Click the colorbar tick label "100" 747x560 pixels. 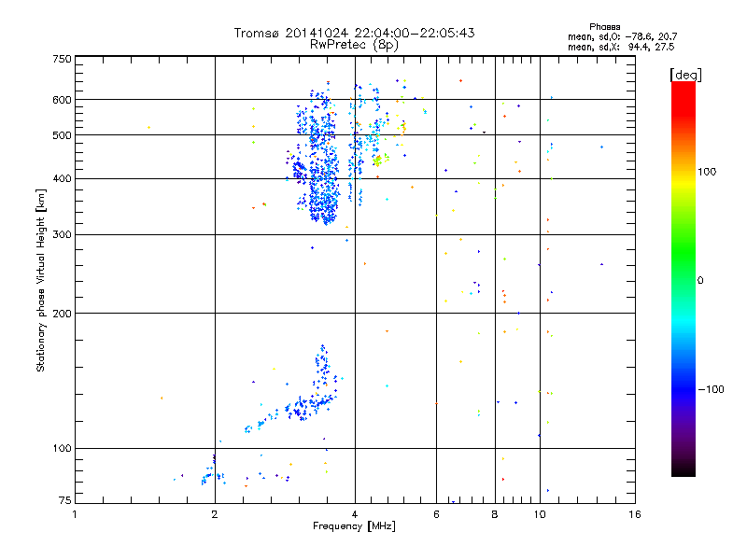707,172
